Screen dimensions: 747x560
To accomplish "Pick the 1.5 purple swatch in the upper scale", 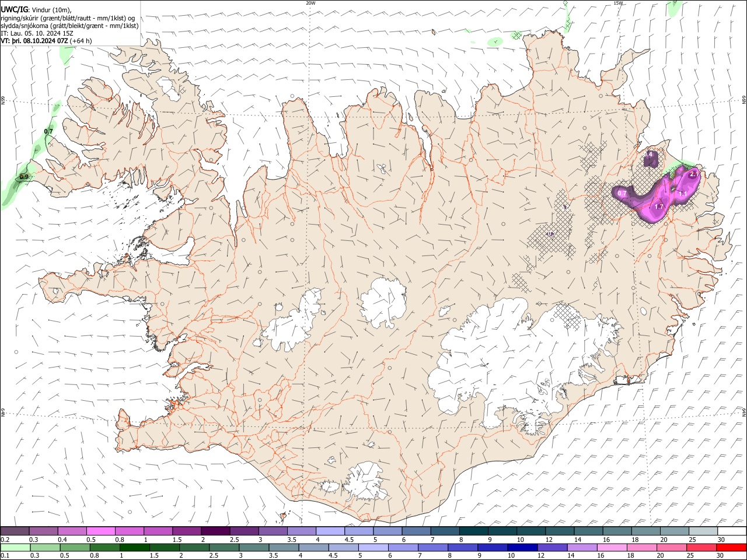I will pos(187,531).
